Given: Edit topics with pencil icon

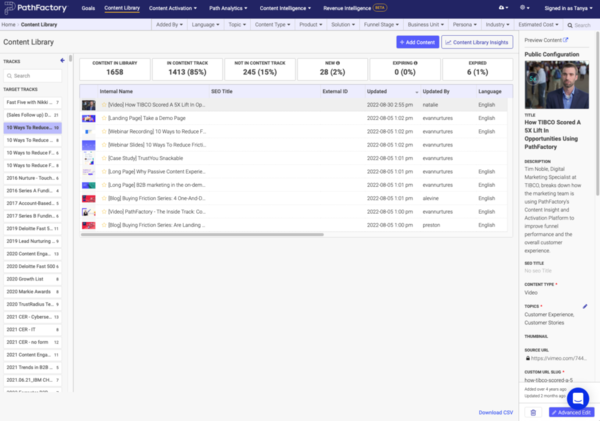Looking at the screenshot, I should point(585,306).
